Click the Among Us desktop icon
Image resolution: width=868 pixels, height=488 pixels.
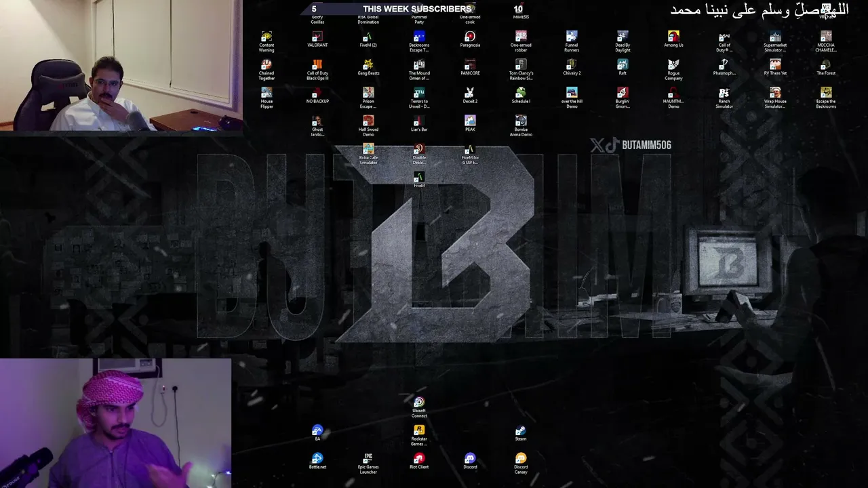[x=673, y=39]
